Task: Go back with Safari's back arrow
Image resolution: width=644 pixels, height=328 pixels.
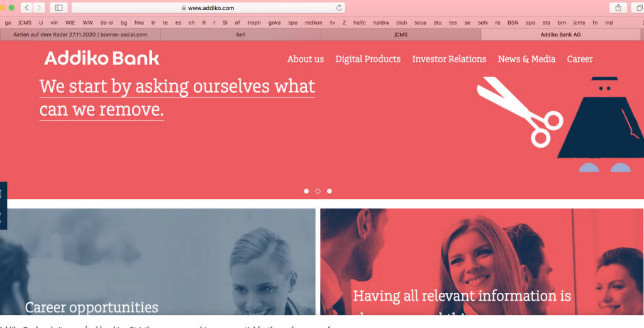Action: 26,8
